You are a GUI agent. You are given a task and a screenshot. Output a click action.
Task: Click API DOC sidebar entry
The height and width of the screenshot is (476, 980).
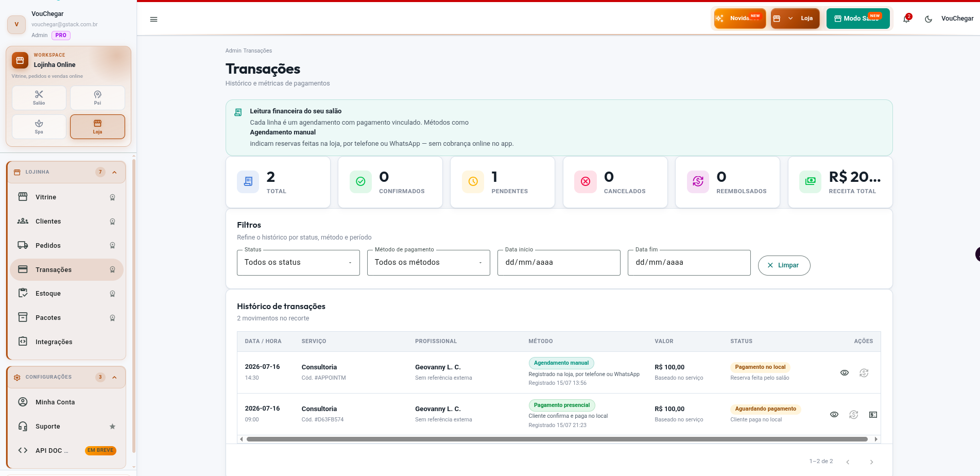[x=66, y=451]
